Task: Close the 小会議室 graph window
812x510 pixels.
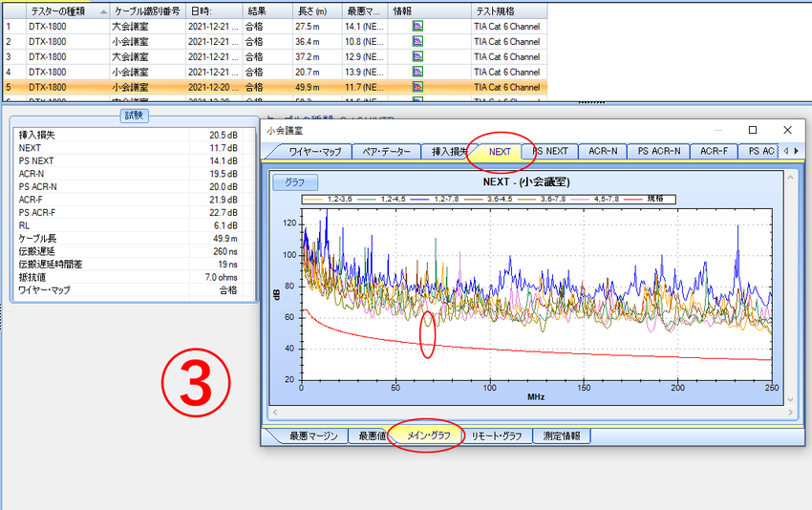Action: coord(788,130)
